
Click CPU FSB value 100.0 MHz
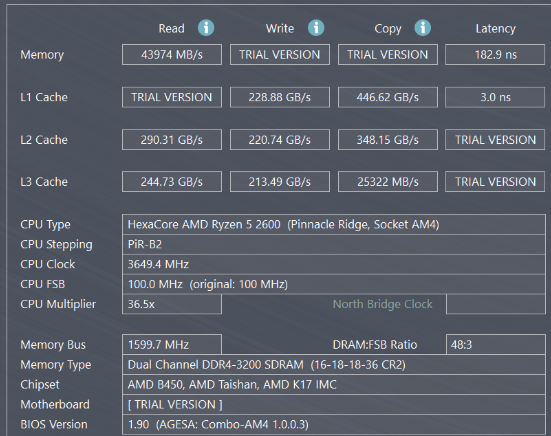pyautogui.click(x=334, y=284)
